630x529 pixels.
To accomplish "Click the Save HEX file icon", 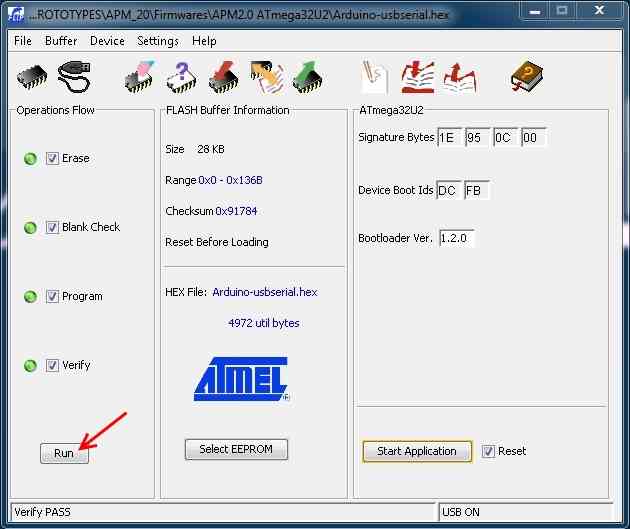I will point(459,77).
